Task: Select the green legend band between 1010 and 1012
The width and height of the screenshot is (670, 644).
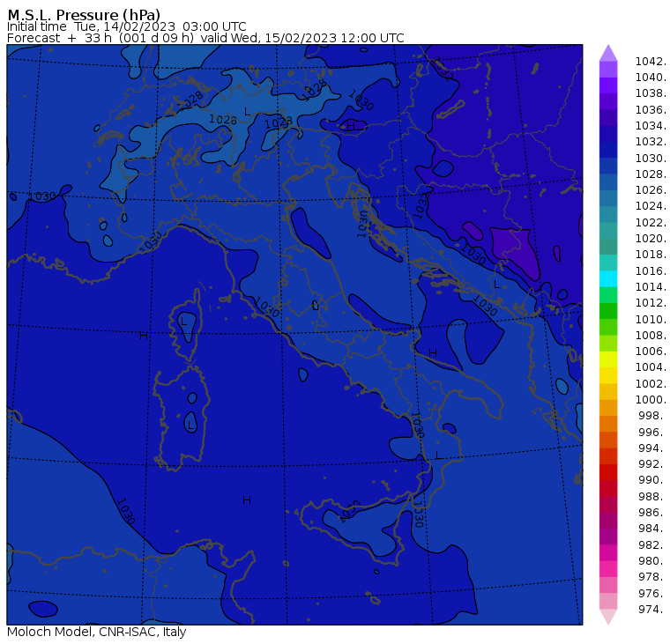Action: point(608,311)
